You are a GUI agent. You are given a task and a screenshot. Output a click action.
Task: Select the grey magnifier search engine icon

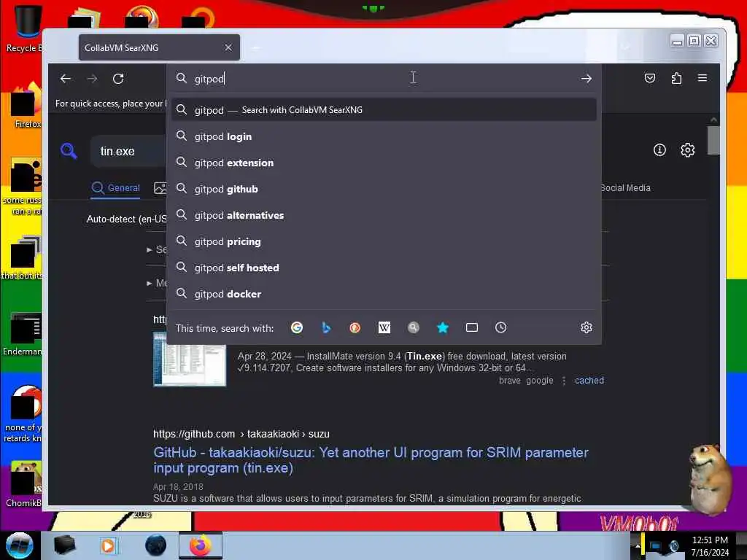414,327
